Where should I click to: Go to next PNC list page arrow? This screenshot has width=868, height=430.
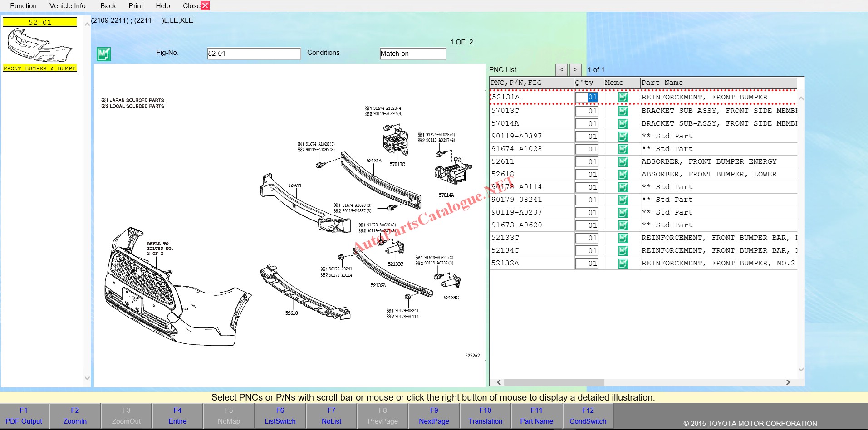pyautogui.click(x=575, y=70)
